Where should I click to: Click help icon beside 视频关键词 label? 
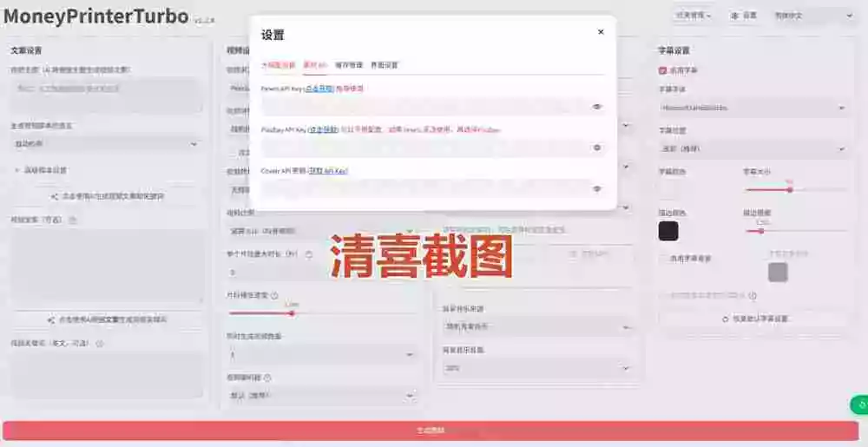click(x=100, y=344)
